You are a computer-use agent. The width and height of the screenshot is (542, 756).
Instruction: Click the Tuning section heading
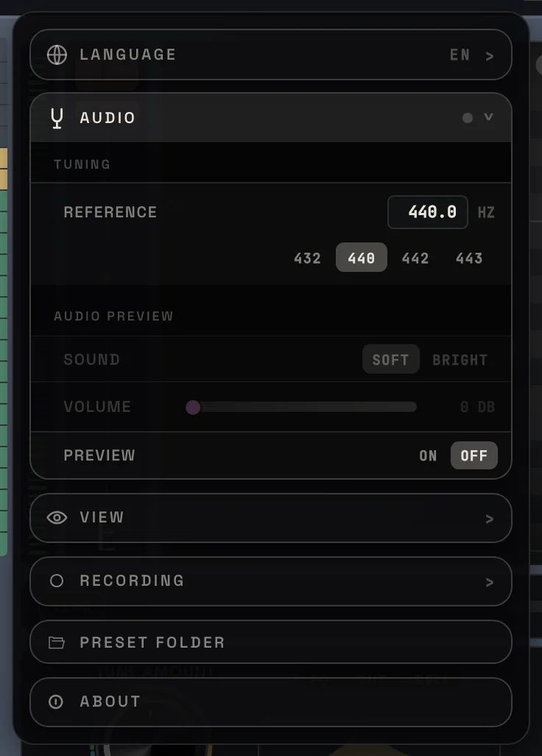tap(82, 164)
